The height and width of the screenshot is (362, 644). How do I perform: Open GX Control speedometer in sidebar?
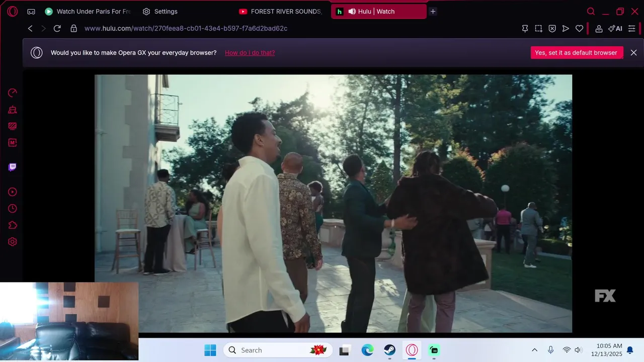(x=13, y=93)
